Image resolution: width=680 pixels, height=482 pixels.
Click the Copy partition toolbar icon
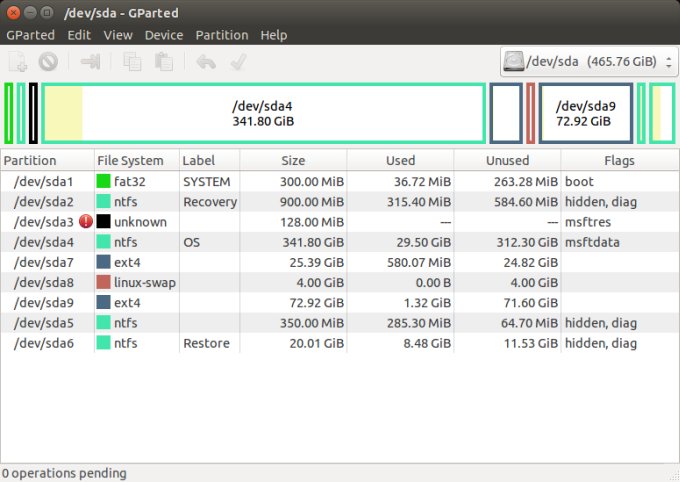pos(132,62)
